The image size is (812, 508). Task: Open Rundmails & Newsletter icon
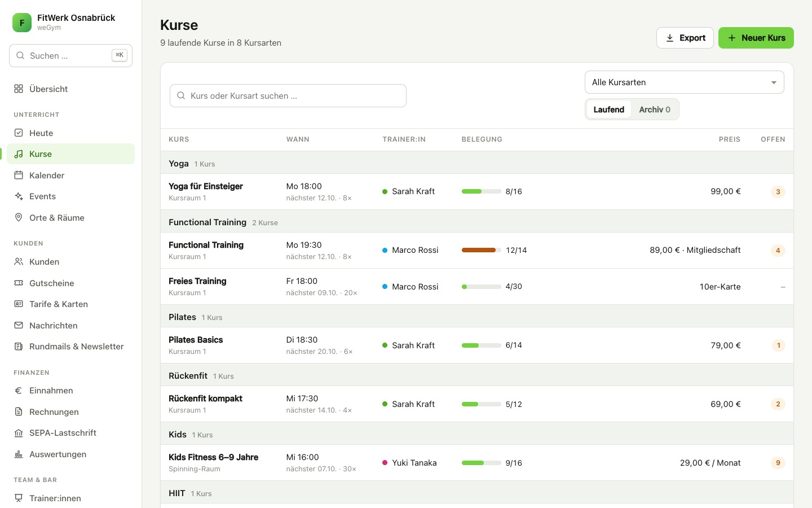click(x=19, y=346)
